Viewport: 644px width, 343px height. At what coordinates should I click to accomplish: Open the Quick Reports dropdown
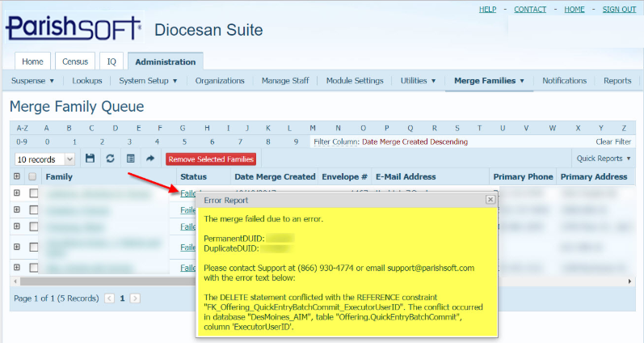[604, 159]
